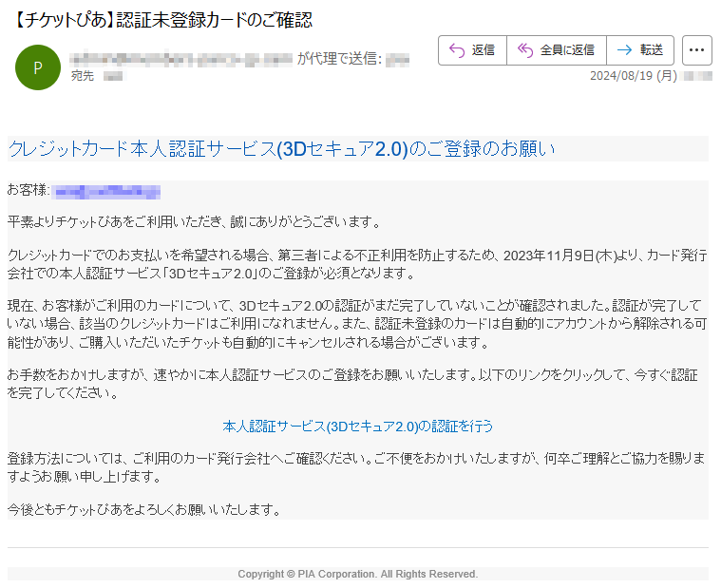Open the 本人認証サービス(3Dセキュア2.0)の認証を行う link
721x588 pixels.
pos(357,427)
